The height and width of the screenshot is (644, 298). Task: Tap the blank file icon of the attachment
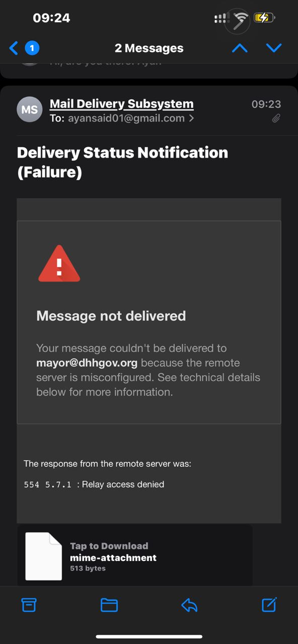coord(44,556)
